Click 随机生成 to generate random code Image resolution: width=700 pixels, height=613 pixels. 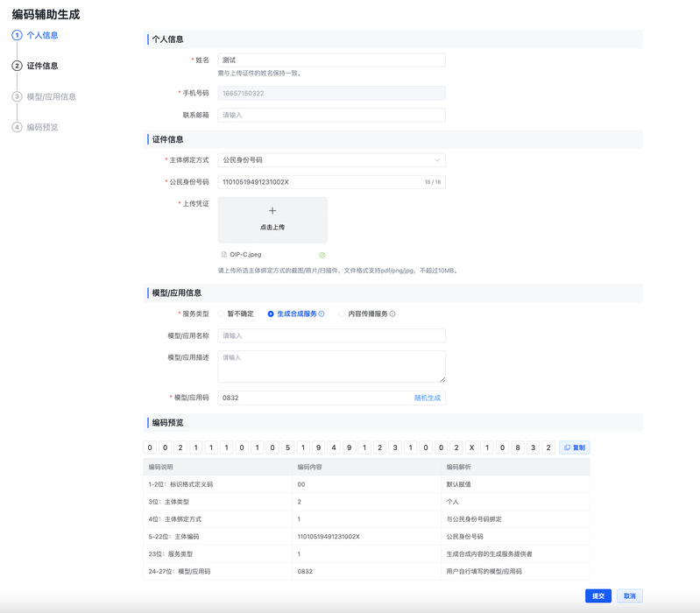pos(428,398)
